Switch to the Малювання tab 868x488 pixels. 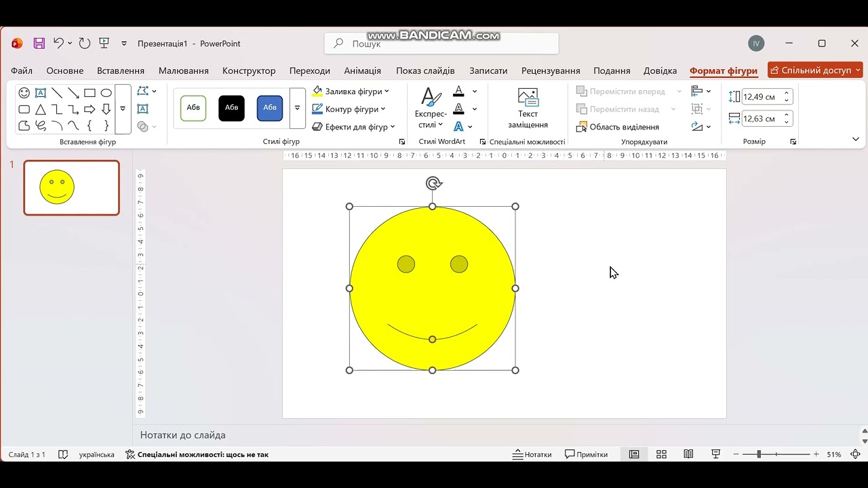tap(183, 70)
